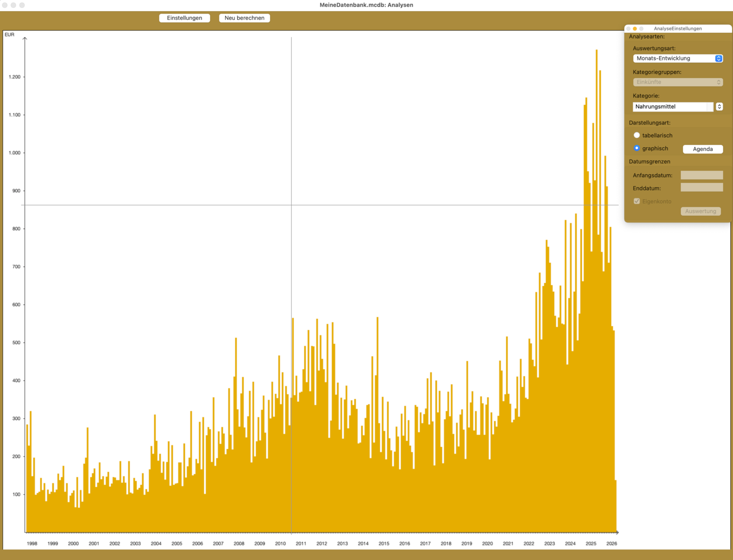Viewport: 733px width, 560px height.
Task: Minimize the AnalyseEinstellungen panel with yellow button
Action: coord(635,29)
